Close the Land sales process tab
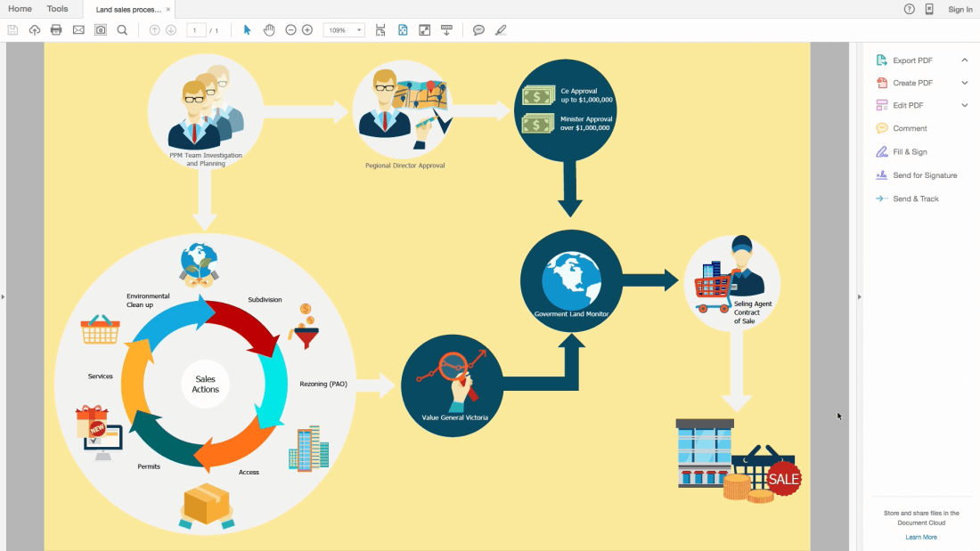The width and height of the screenshot is (980, 551). 168,10
